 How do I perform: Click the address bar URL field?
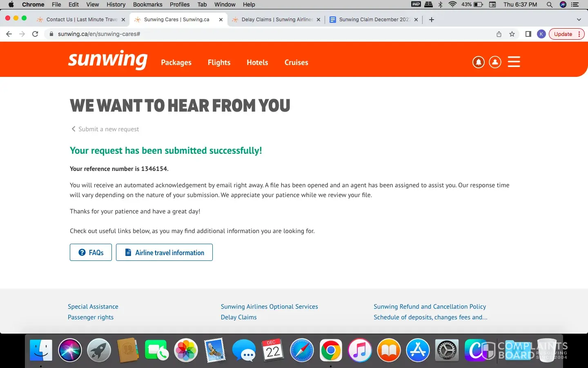pos(269,34)
